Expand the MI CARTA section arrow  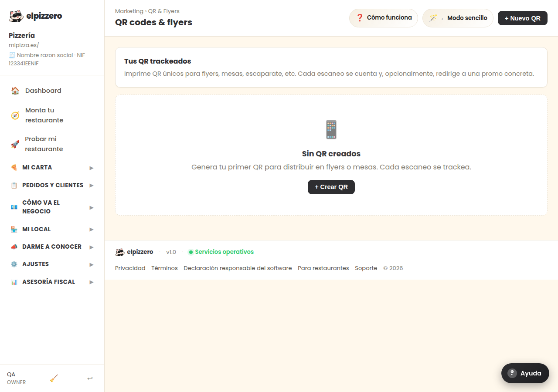click(x=92, y=168)
